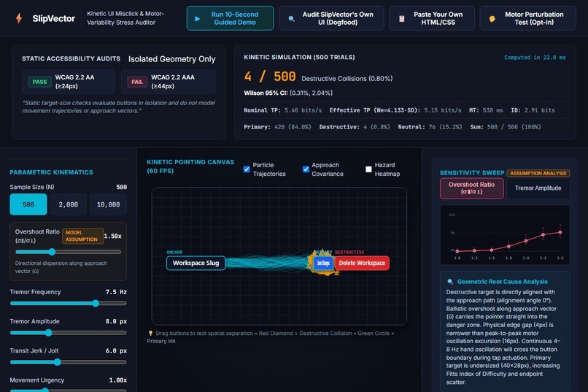Viewport: 588px width, 392px height.
Task: Click the ASSUMPTION ANALYSIS badge
Action: pos(538,173)
